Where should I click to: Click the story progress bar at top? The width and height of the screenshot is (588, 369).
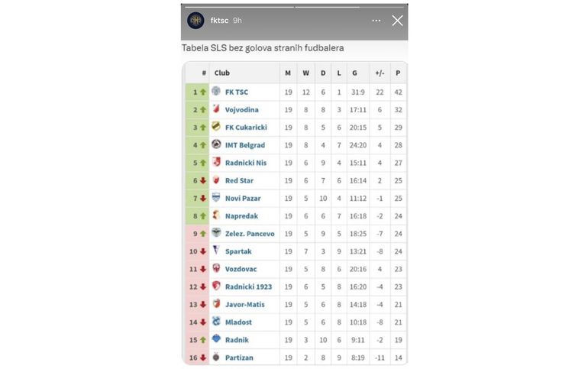pyautogui.click(x=294, y=7)
